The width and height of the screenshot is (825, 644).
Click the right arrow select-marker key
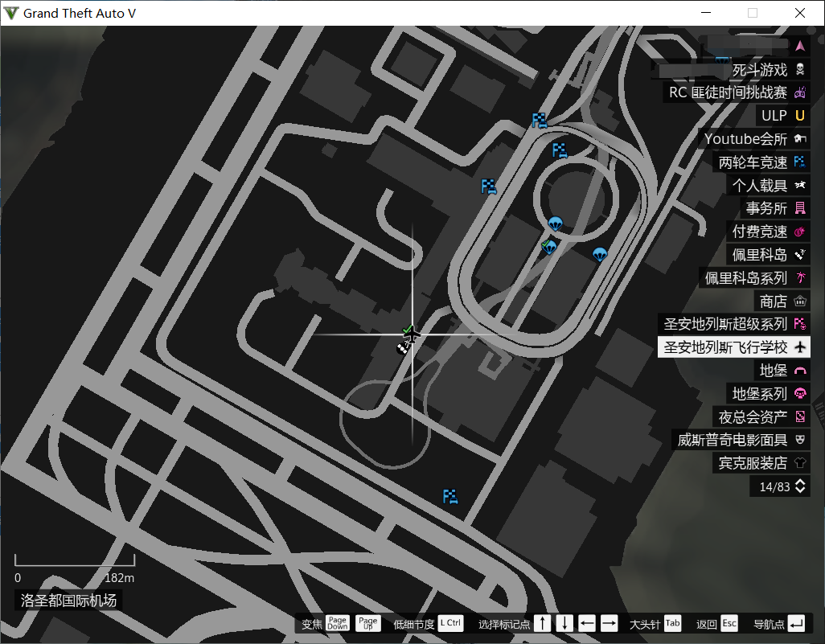point(609,624)
